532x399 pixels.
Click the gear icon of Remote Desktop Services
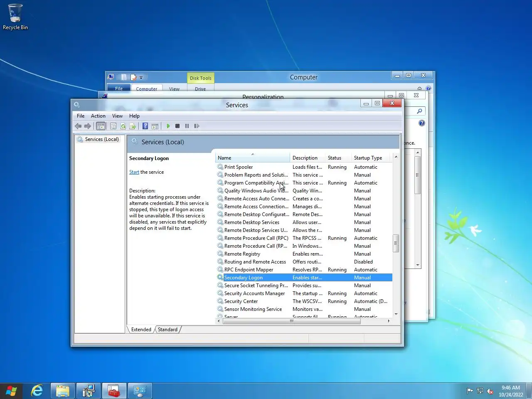coord(220,222)
